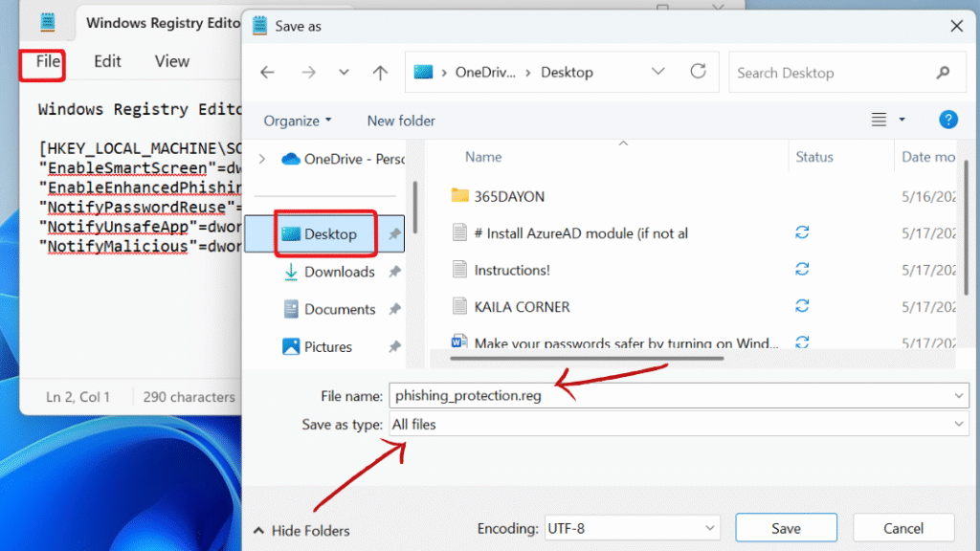Sort files by the Name column
Viewport: 980px width, 551px height.
(483, 157)
